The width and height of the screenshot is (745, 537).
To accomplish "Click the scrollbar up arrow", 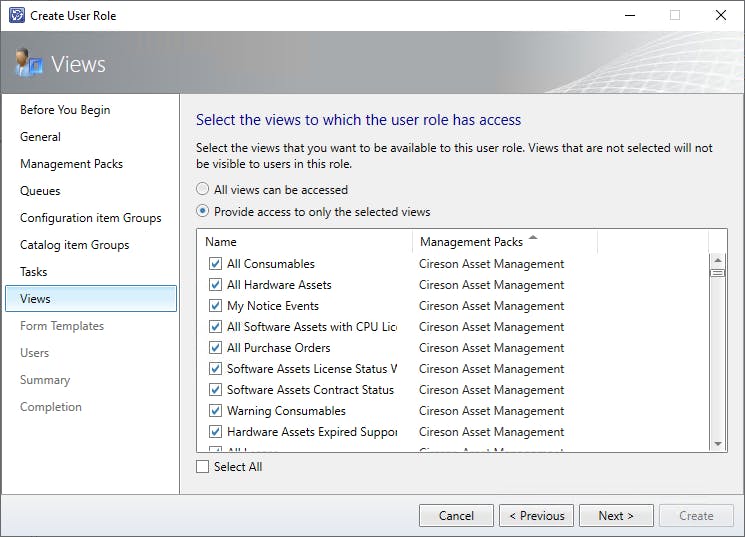I will [717, 261].
